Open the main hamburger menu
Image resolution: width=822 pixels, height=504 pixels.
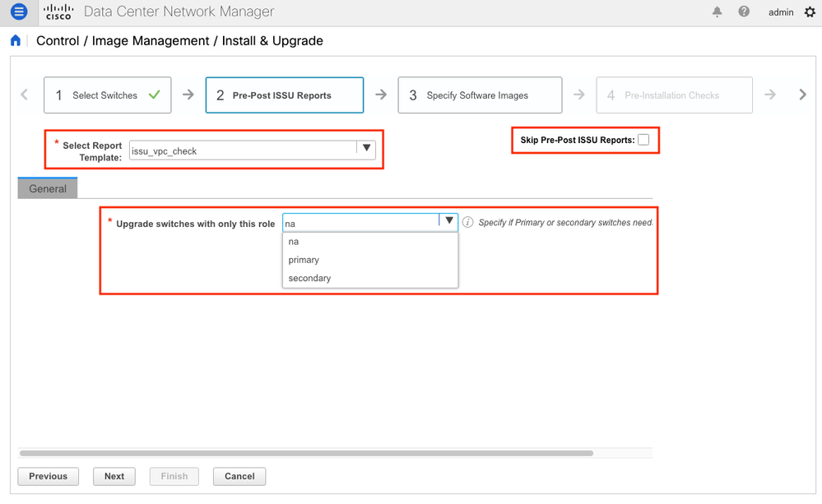pyautogui.click(x=19, y=12)
